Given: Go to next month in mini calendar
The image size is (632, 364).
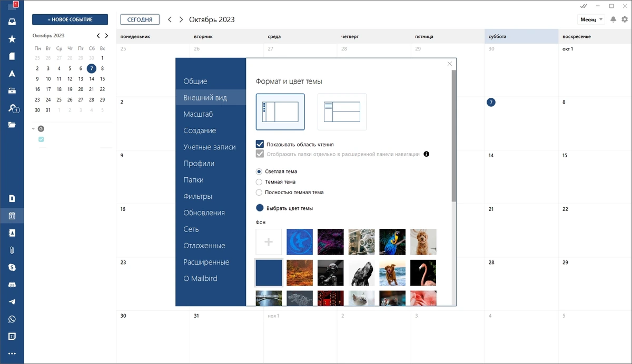Looking at the screenshot, I should tap(106, 36).
